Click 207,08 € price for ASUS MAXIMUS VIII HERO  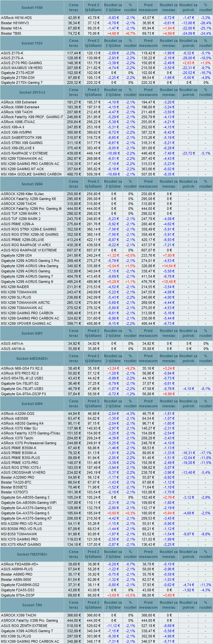point(74,68)
